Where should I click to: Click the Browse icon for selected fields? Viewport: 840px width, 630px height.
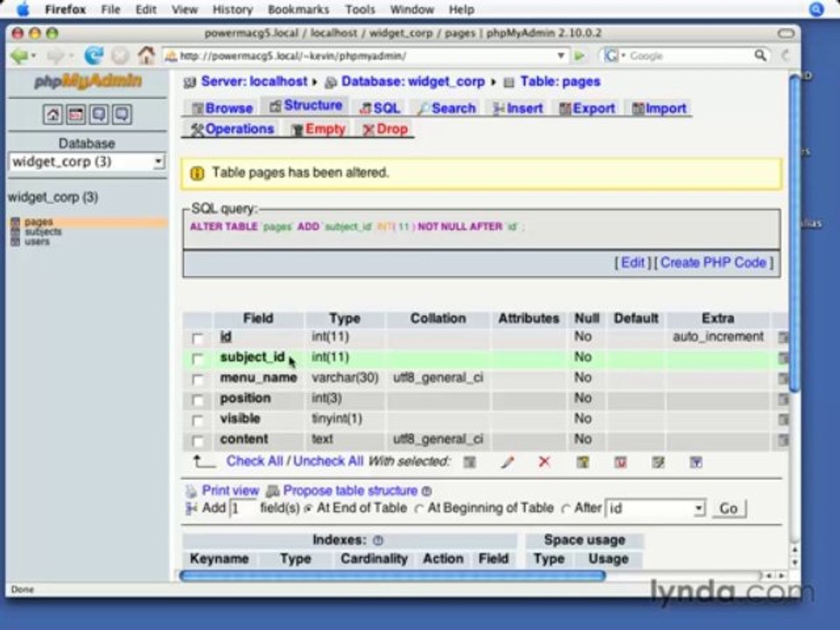(469, 462)
